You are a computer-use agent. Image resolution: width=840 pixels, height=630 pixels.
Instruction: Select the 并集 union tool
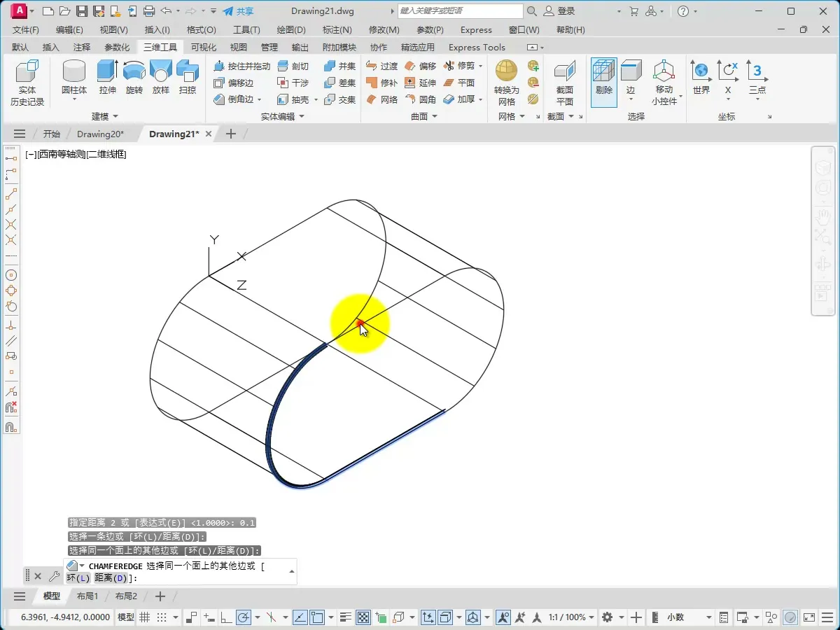click(x=340, y=66)
